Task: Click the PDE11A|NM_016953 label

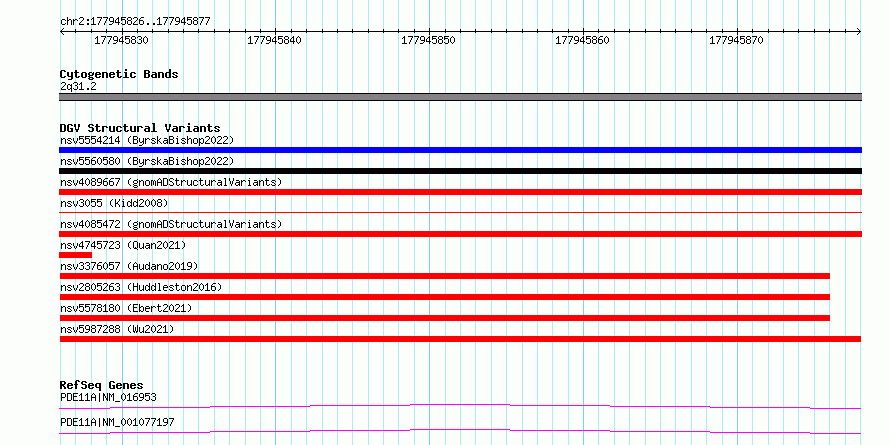Action: click(x=108, y=397)
